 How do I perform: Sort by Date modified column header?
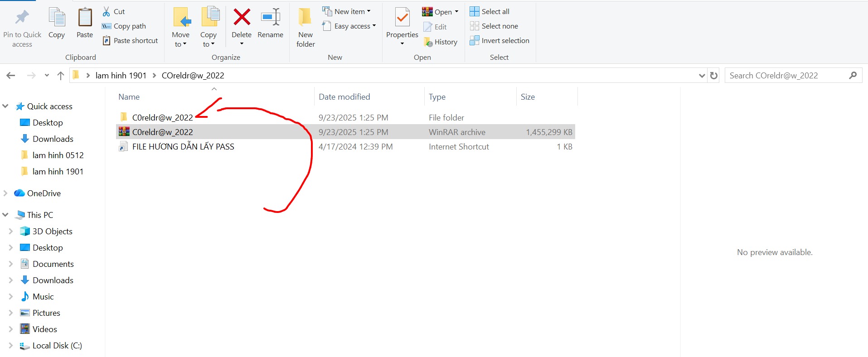click(344, 96)
